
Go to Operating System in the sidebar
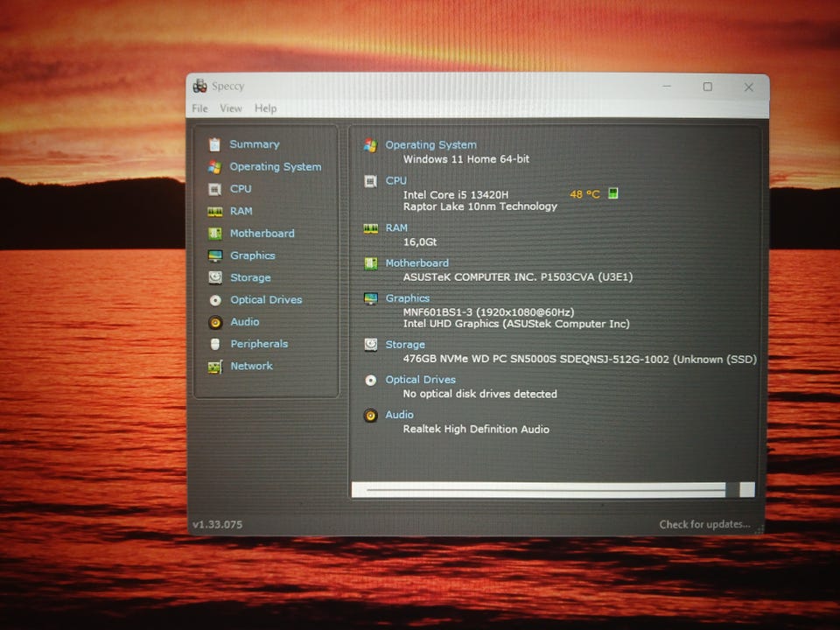(276, 166)
